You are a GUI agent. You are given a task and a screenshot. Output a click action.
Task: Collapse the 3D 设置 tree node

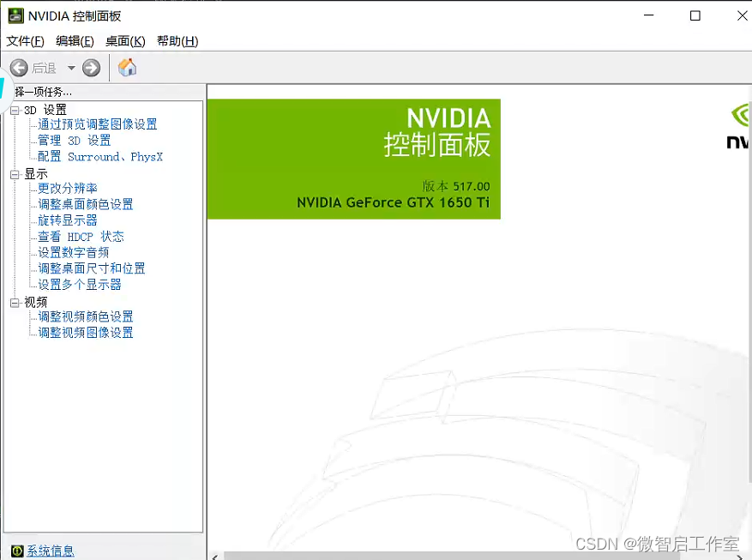15,111
